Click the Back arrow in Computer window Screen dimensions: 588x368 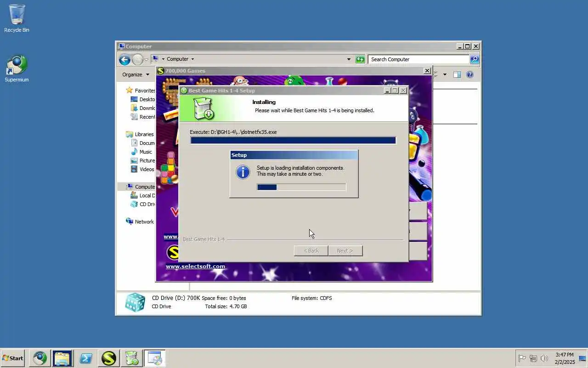(x=124, y=59)
